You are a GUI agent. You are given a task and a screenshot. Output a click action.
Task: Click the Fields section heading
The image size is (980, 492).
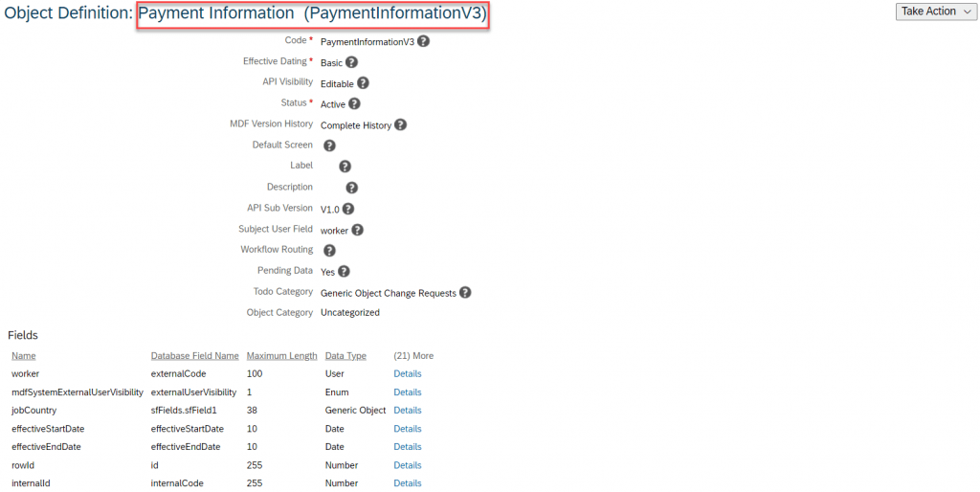tap(23, 335)
